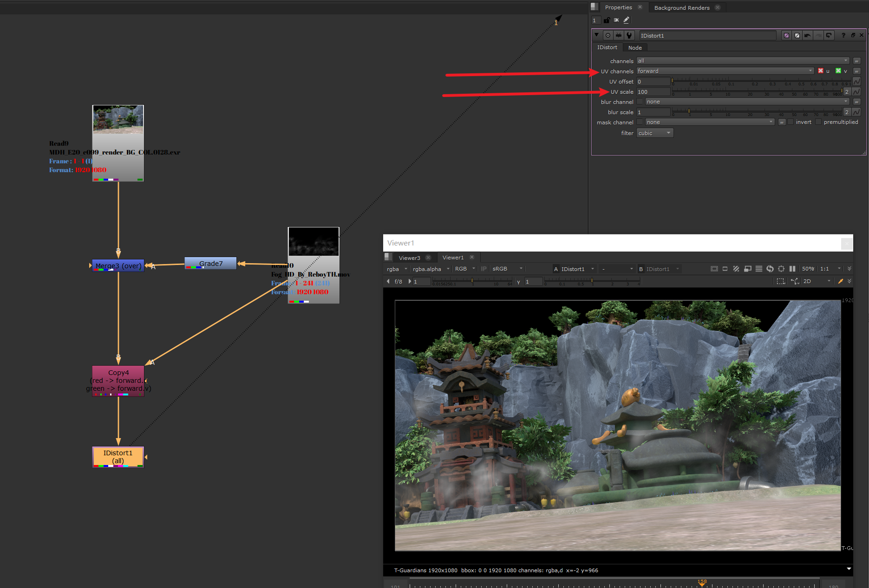This screenshot has height=588, width=869.
Task: Click the Copy4 node in graph
Action: coord(118,381)
